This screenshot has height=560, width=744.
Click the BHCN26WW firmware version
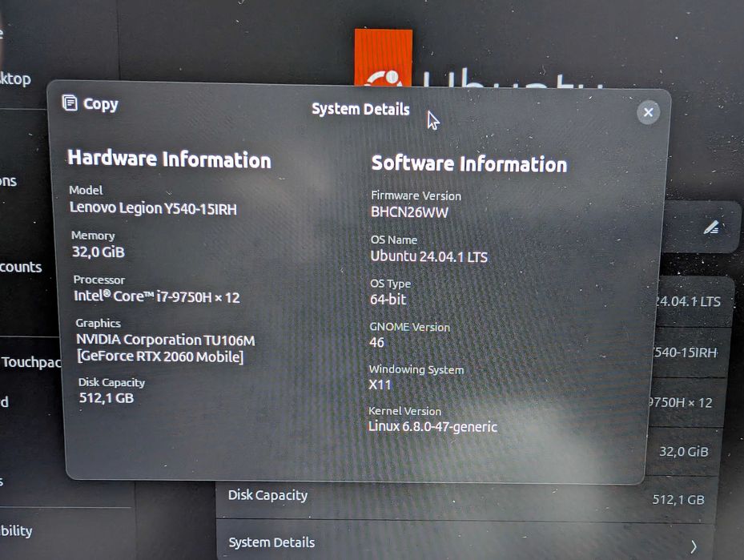point(409,212)
